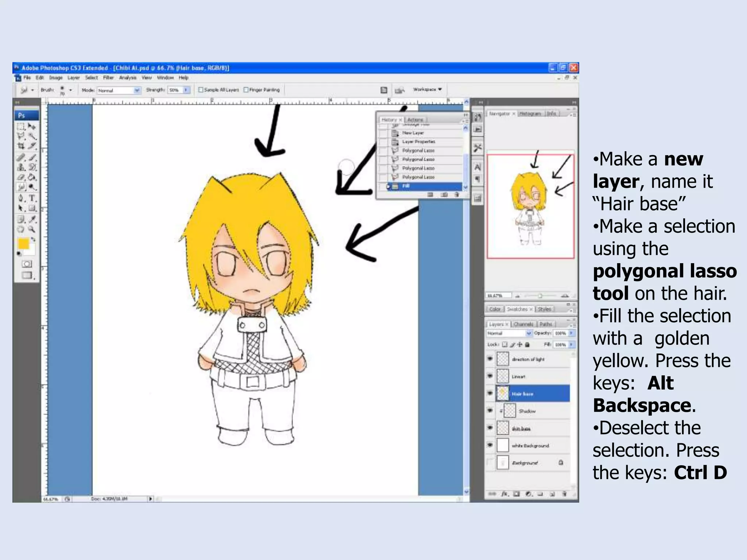The height and width of the screenshot is (560, 747).
Task: Select the Shape tool
Action: [32, 208]
